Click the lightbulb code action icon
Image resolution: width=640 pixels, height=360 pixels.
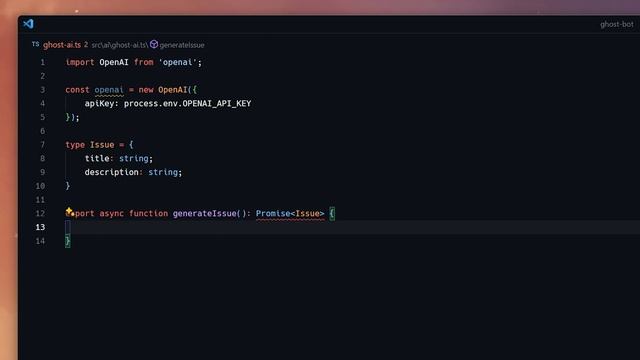[69, 211]
